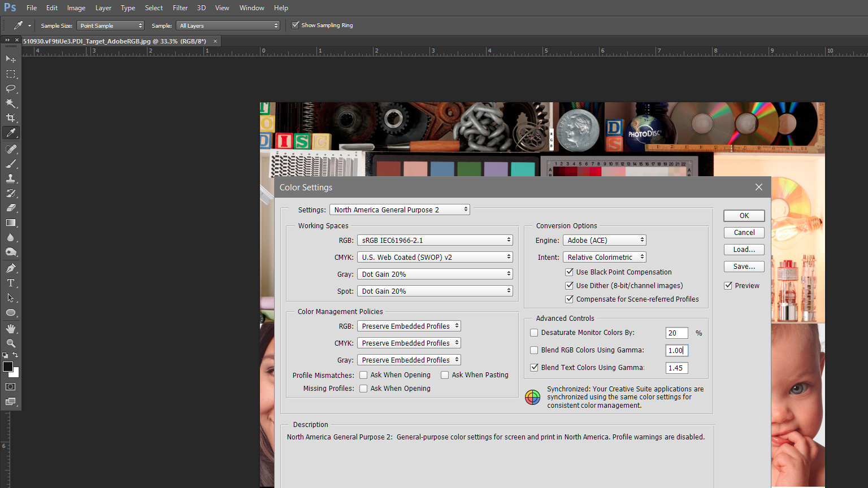Viewport: 868px width, 488px height.
Task: Open RGB color management policy dropdown
Action: 409,326
